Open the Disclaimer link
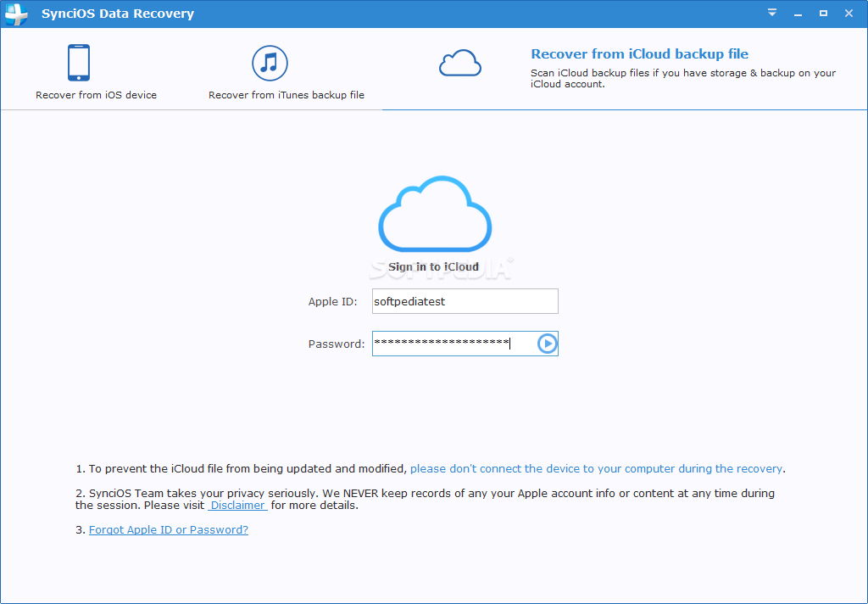Image resolution: width=868 pixels, height=604 pixels. 238,506
